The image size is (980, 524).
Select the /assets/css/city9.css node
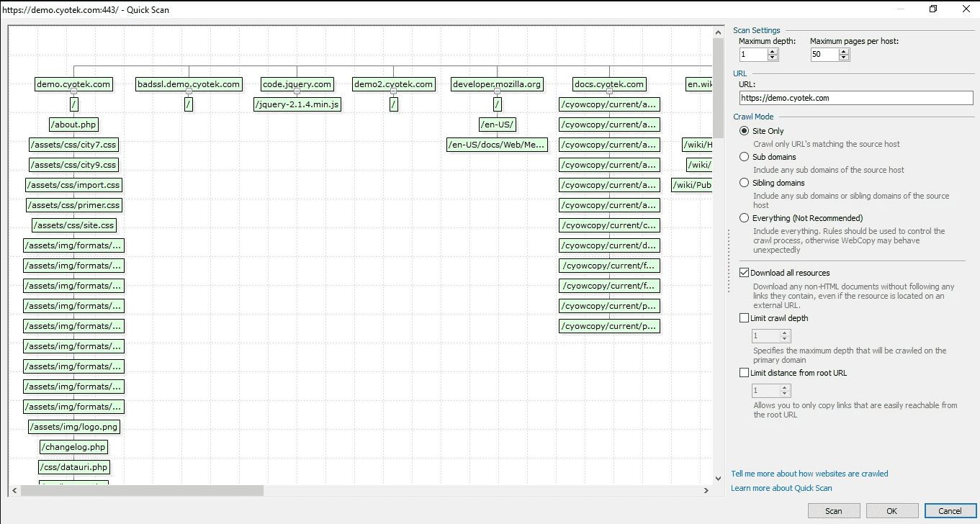pyautogui.click(x=73, y=165)
